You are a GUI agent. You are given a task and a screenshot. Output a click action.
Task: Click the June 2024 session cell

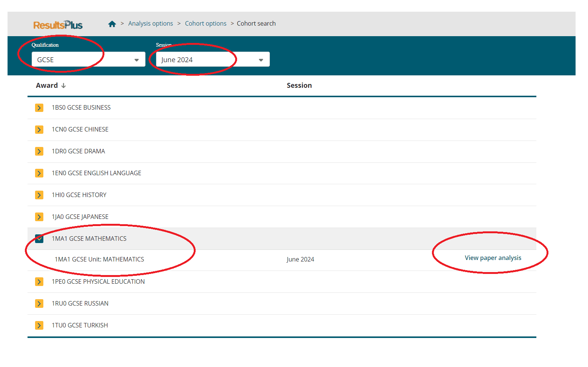click(x=300, y=260)
